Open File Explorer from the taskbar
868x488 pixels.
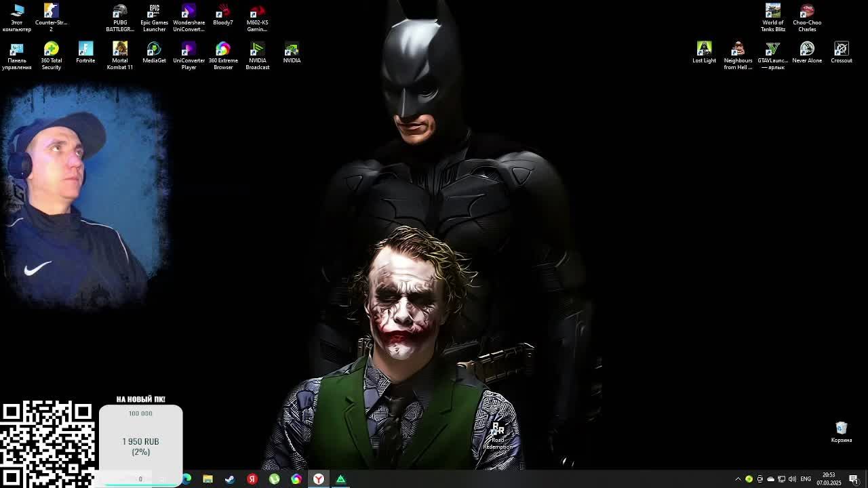[208, 479]
